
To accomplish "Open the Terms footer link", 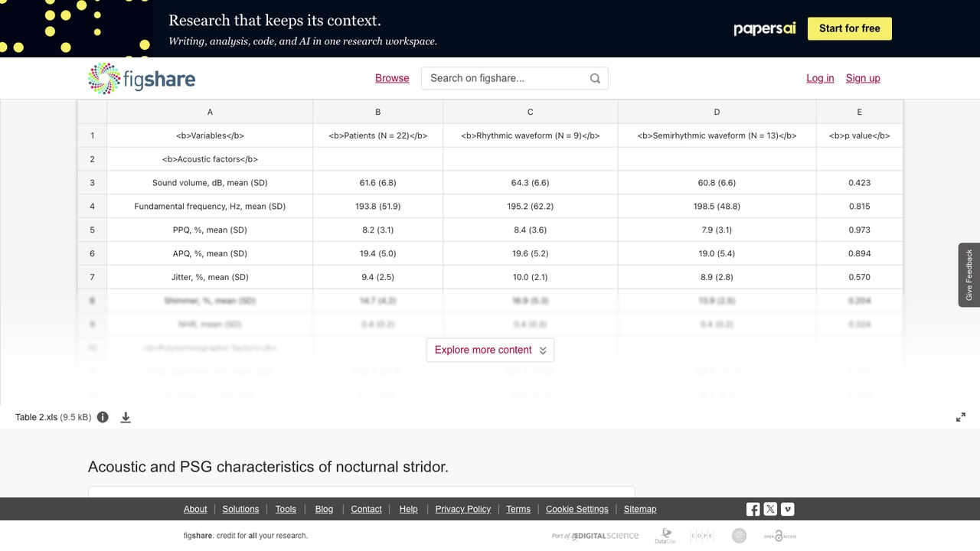I will click(x=518, y=509).
